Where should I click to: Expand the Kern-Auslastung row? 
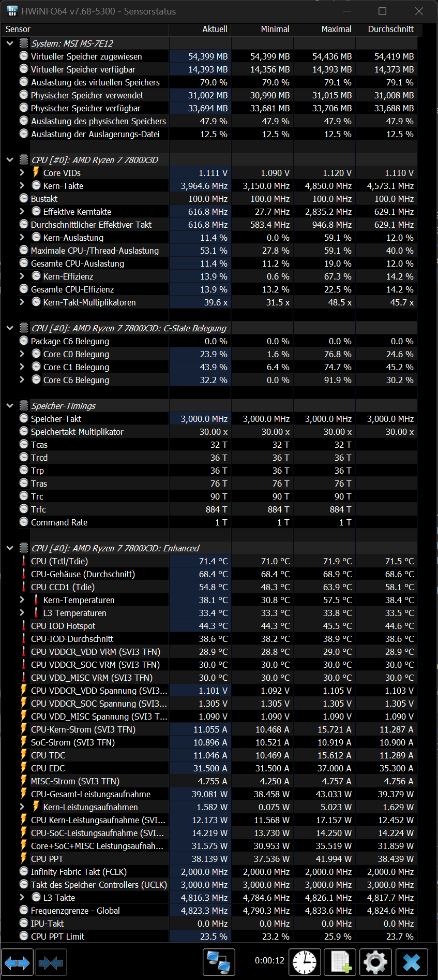pyautogui.click(x=22, y=237)
